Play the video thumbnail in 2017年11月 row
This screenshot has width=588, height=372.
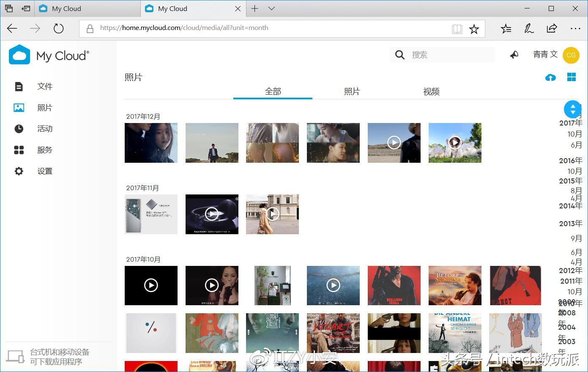[212, 214]
